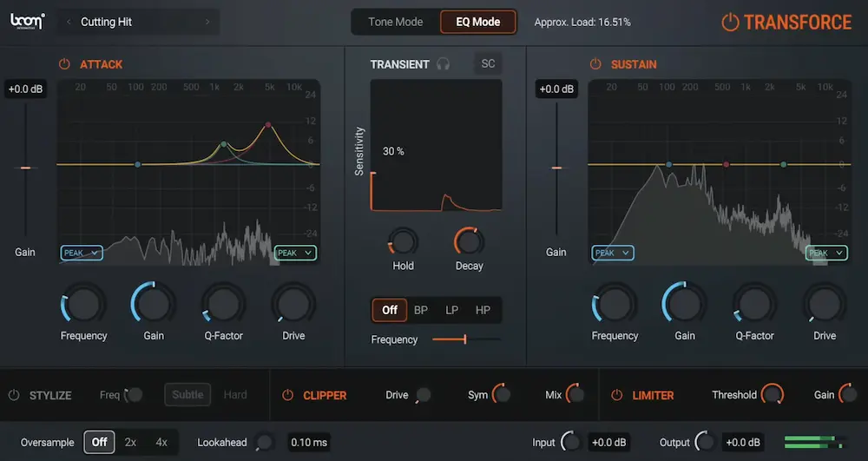This screenshot has width=868, height=461.
Task: Toggle the Limiter power icon
Action: click(x=616, y=395)
